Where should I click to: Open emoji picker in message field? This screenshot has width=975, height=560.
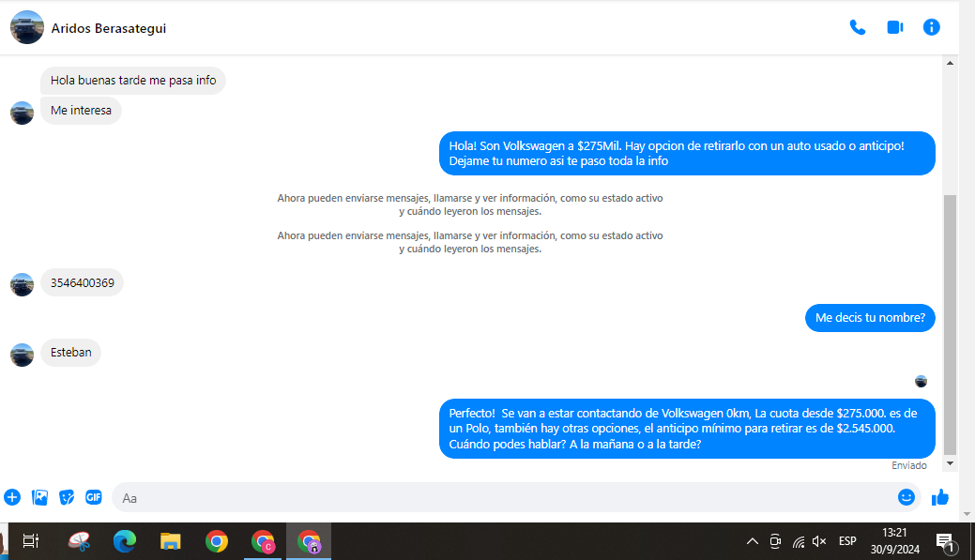[906, 497]
